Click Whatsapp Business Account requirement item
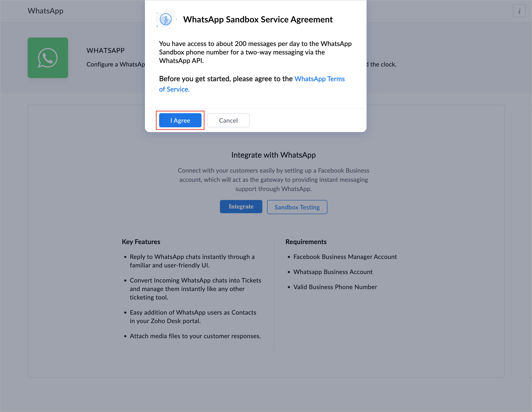 coord(333,272)
